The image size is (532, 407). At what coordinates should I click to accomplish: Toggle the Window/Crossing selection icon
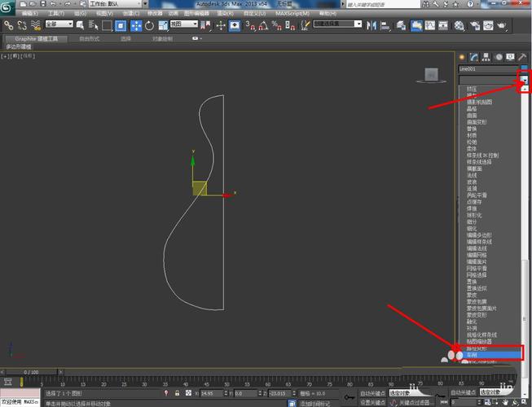pyautogui.click(x=121, y=26)
